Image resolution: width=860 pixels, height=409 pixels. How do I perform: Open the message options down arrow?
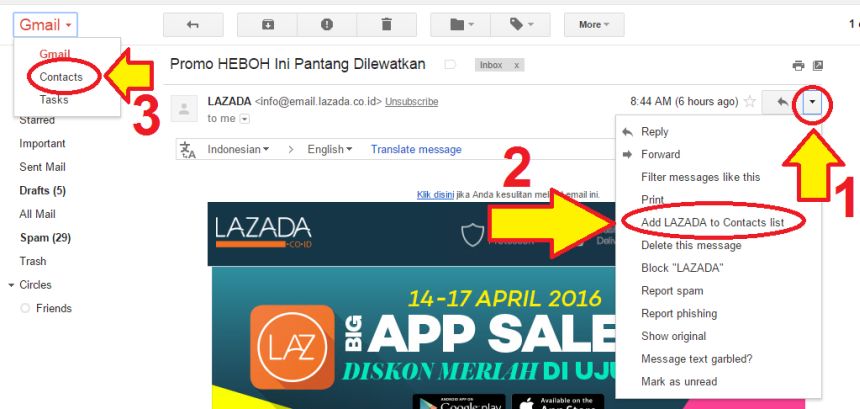click(x=812, y=102)
